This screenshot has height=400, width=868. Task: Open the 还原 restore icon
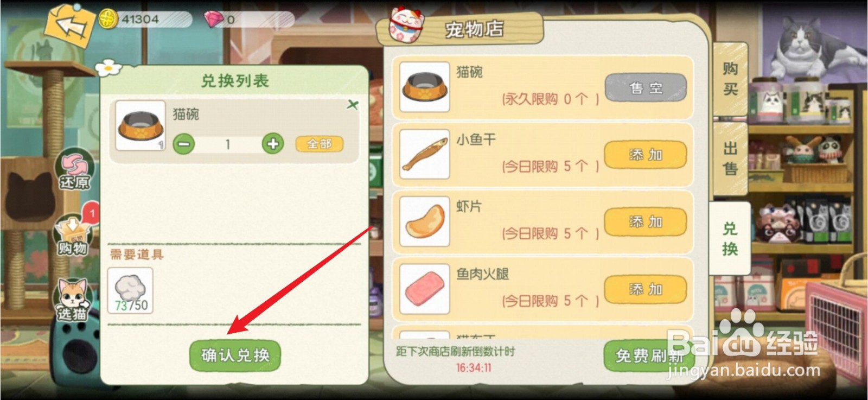coord(74,170)
